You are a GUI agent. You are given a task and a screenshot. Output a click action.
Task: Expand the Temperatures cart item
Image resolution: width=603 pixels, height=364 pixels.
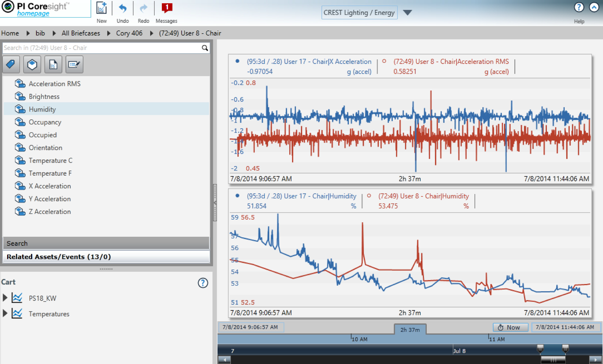[5, 313]
